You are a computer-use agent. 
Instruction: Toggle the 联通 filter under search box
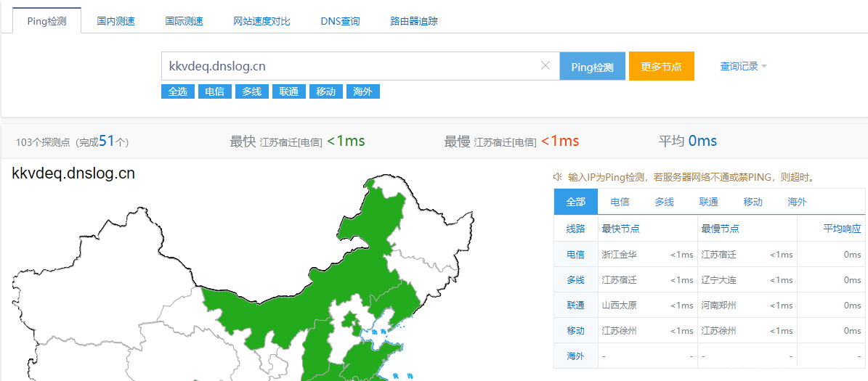click(x=289, y=91)
